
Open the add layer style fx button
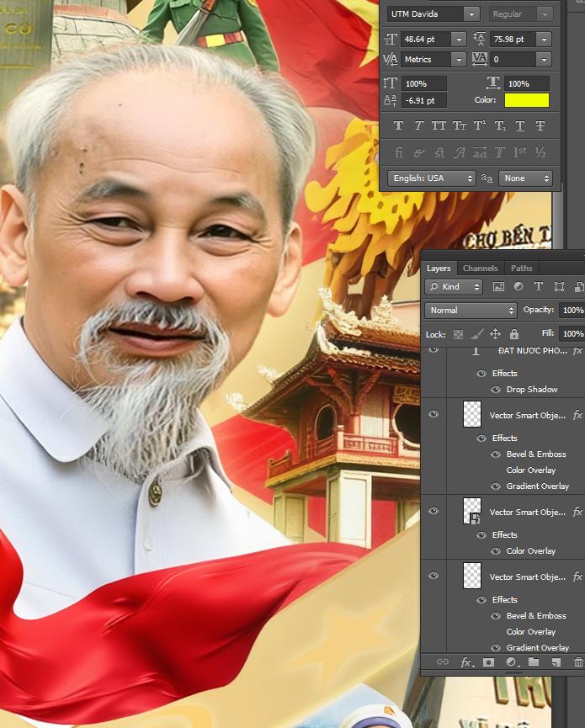click(x=465, y=662)
